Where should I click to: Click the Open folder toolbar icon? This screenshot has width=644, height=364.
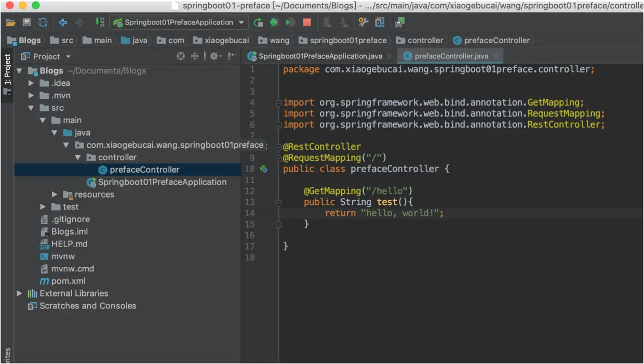10,23
